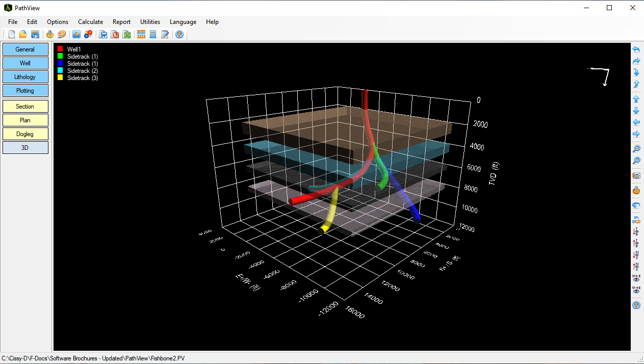Switch to the Dogleg plot view

[x=25, y=134]
